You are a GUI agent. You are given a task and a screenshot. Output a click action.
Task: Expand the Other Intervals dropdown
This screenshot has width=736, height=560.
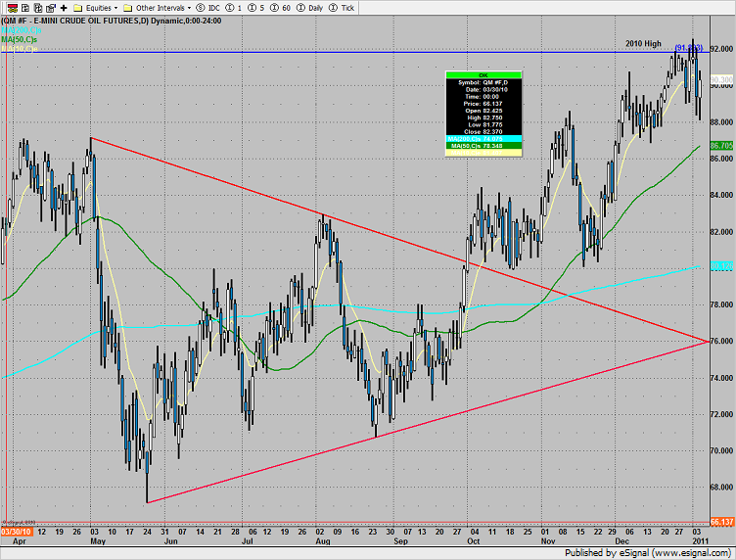tap(162, 7)
